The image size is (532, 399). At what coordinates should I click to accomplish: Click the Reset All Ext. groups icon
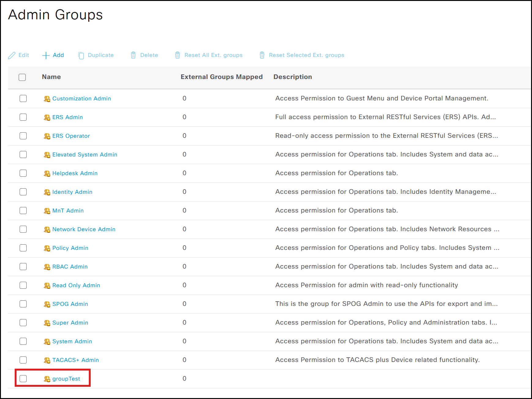pyautogui.click(x=177, y=55)
